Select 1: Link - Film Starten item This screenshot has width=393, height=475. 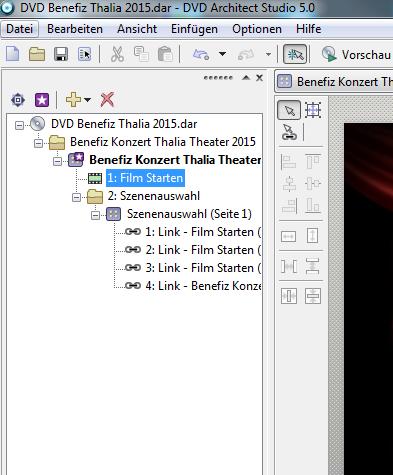point(203,232)
